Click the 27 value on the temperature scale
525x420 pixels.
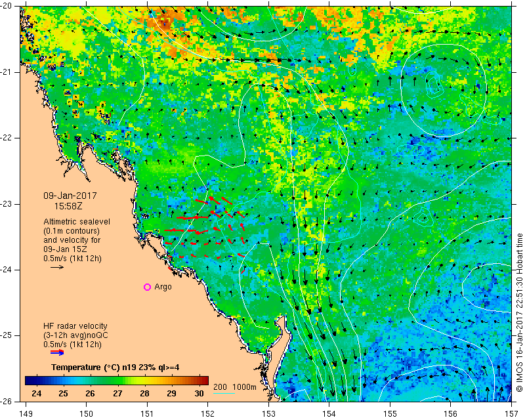(x=117, y=394)
